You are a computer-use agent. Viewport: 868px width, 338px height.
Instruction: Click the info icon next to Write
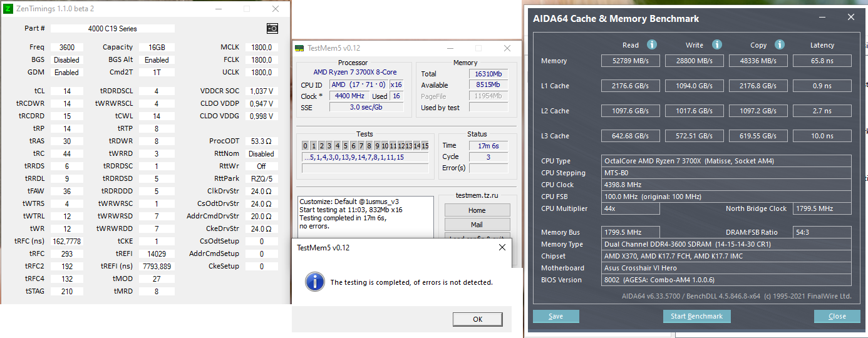click(x=717, y=44)
